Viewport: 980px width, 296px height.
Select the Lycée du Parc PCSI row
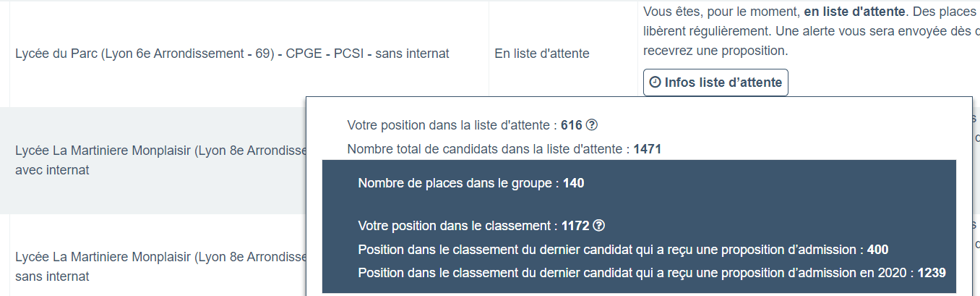point(232,54)
